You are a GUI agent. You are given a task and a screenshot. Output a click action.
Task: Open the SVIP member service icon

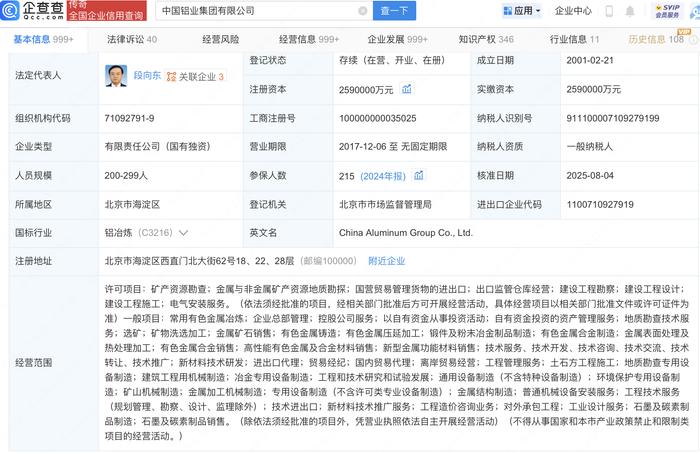click(x=667, y=11)
